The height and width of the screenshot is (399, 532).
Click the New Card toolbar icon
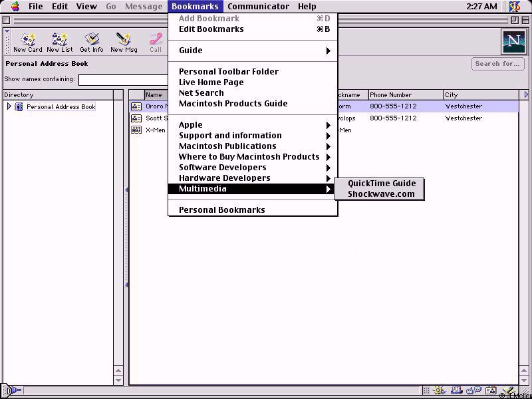click(27, 42)
